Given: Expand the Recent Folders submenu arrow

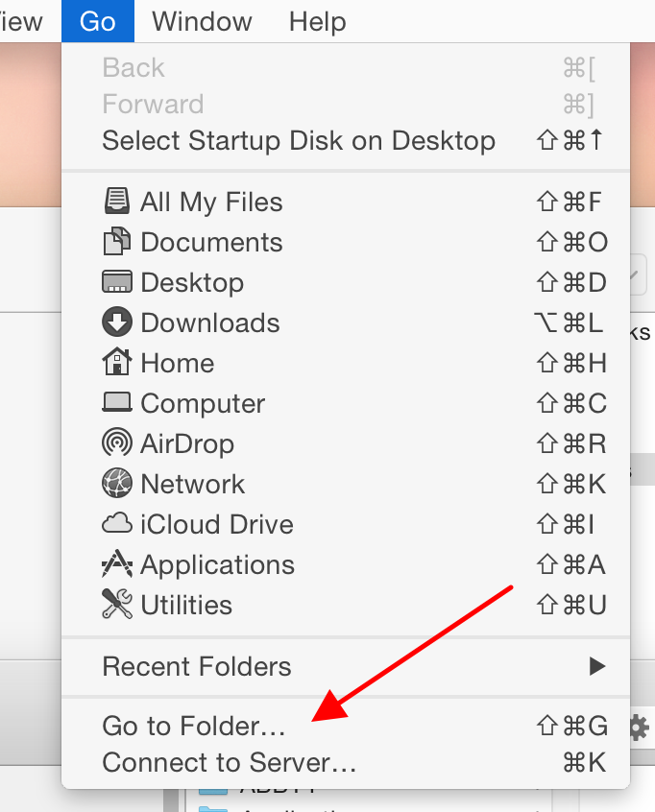Looking at the screenshot, I should 597,666.
